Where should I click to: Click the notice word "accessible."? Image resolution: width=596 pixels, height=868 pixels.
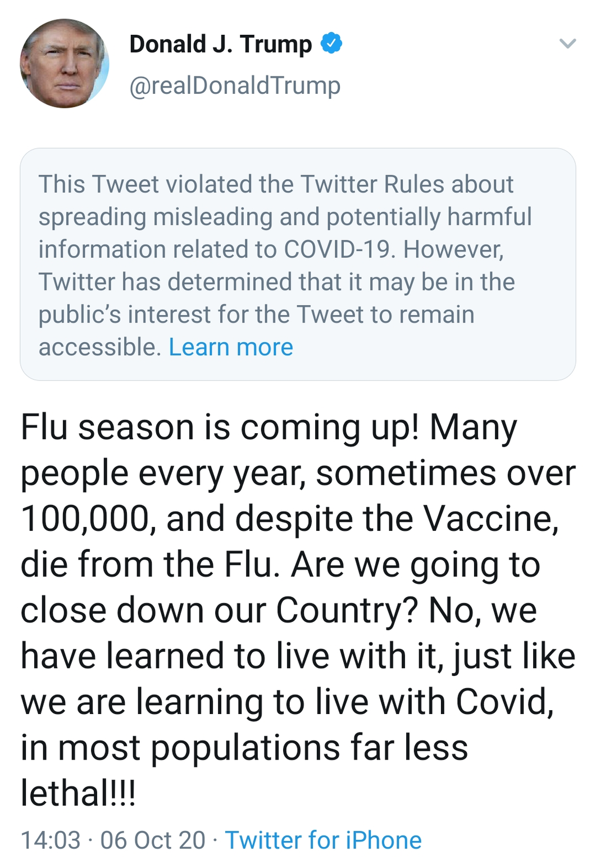[x=100, y=347]
